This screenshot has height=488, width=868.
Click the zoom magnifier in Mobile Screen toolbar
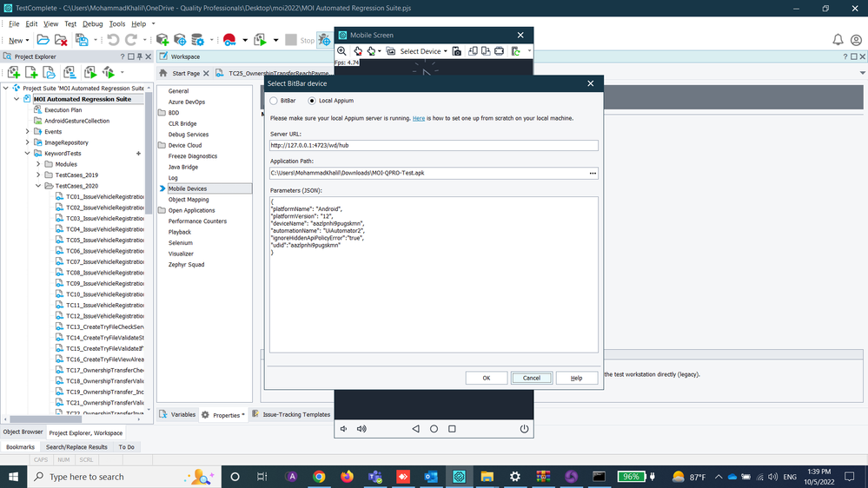click(x=342, y=51)
